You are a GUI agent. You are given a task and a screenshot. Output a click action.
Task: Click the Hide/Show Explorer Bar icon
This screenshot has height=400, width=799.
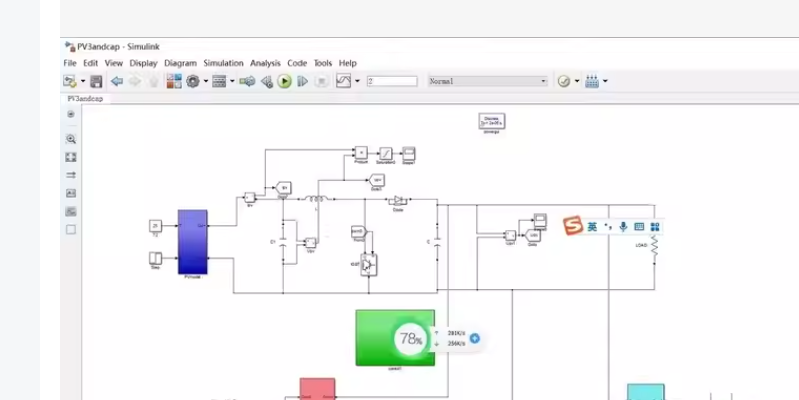point(71,114)
